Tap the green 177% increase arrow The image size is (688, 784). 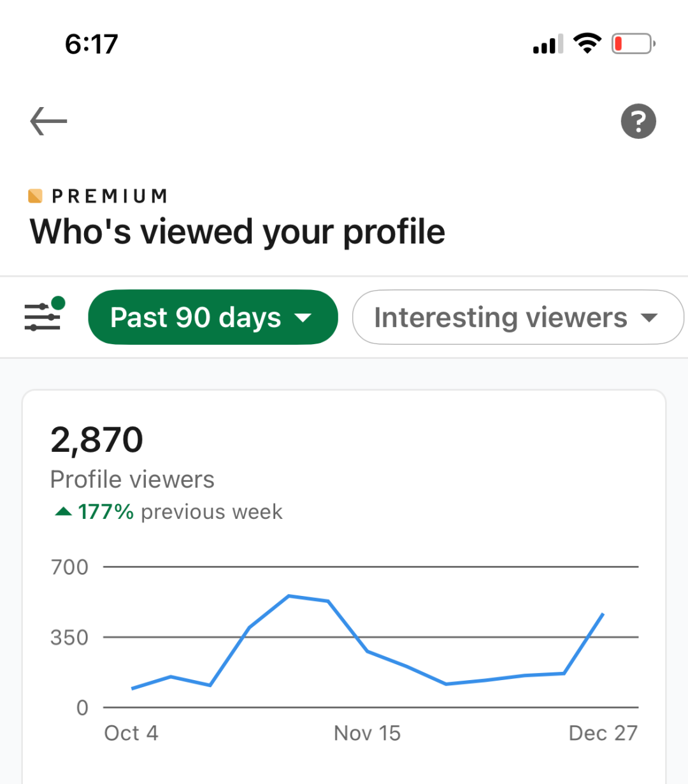pos(63,511)
